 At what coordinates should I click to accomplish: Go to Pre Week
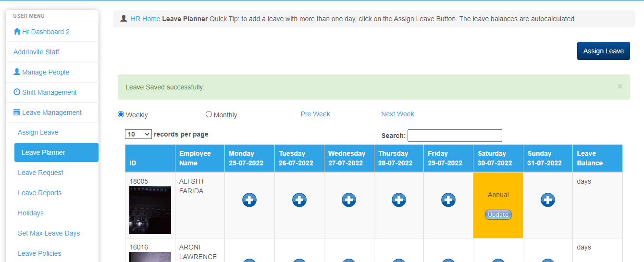[x=315, y=114]
